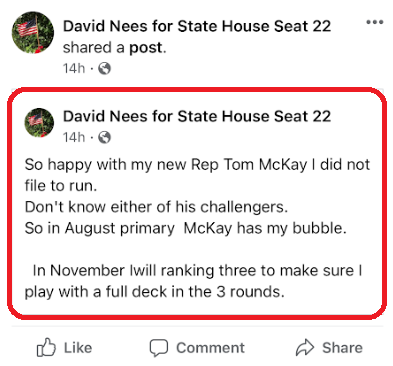The height and width of the screenshot is (366, 393).
Task: Open the page name inside shared post
Action: (x=197, y=116)
